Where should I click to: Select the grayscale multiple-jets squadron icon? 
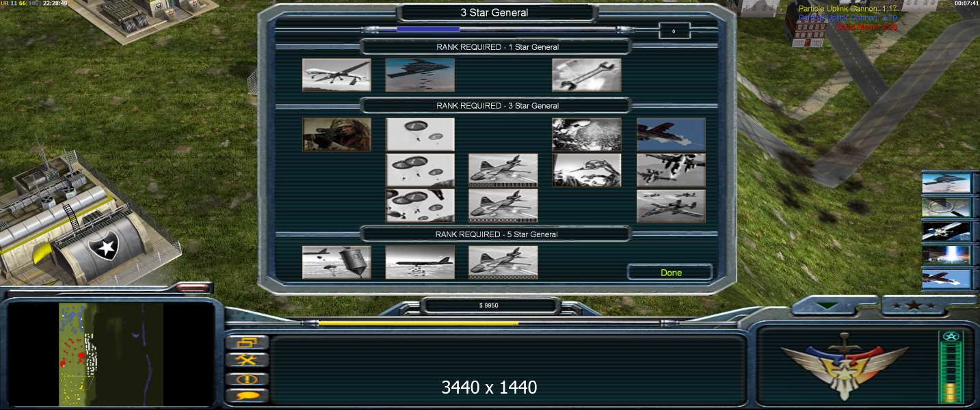[x=671, y=170]
